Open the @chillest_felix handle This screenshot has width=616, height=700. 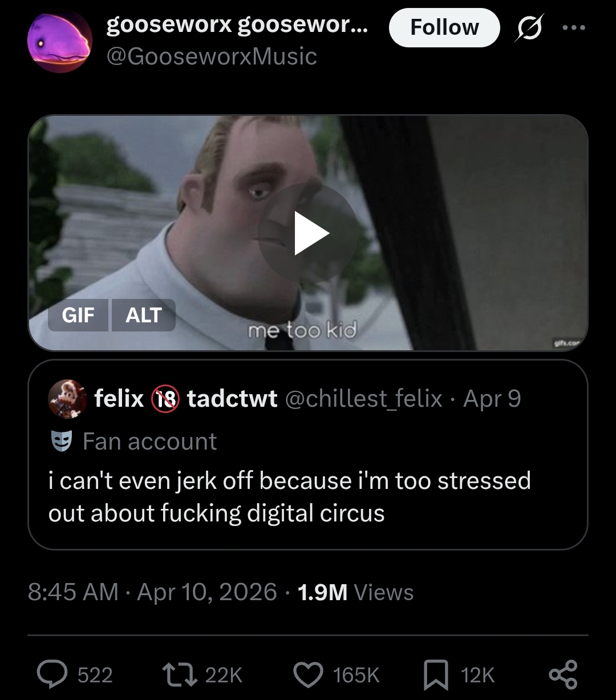(x=363, y=399)
